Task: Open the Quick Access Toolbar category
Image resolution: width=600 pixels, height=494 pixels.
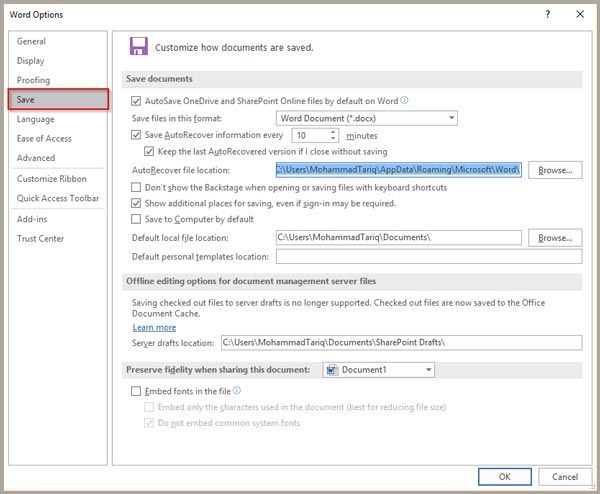Action: point(58,198)
